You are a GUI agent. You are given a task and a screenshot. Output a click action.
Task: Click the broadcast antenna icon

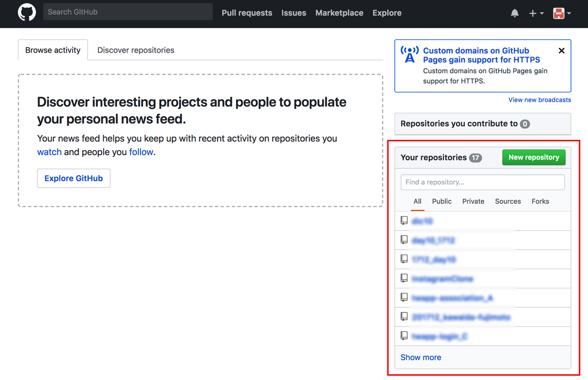pos(409,54)
